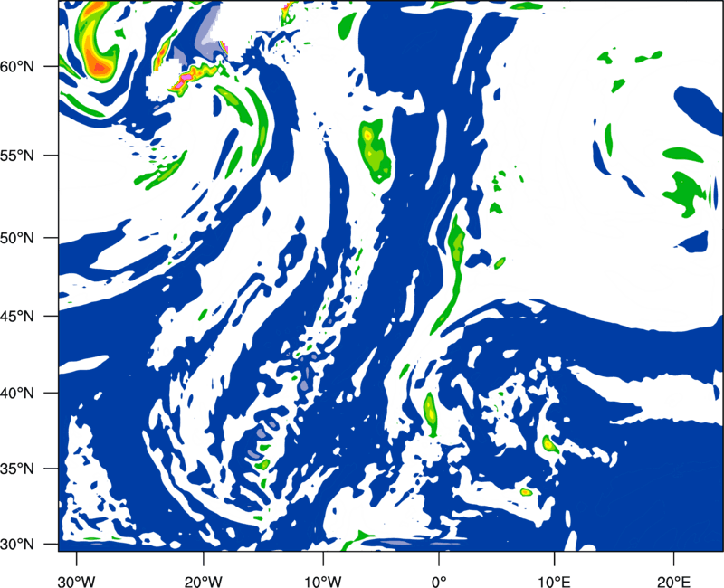This screenshot has height=588, width=724.
Task: Click the 45°N latitude label
Action: (x=17, y=316)
